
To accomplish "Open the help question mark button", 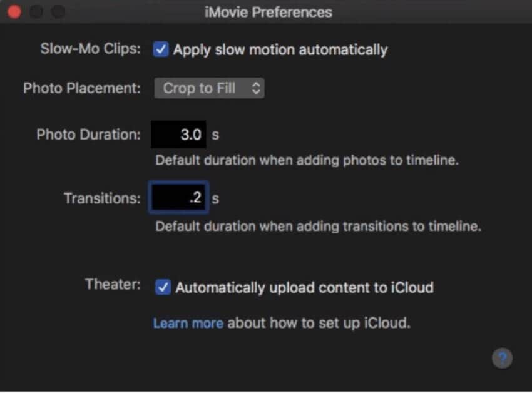I will click(x=502, y=359).
